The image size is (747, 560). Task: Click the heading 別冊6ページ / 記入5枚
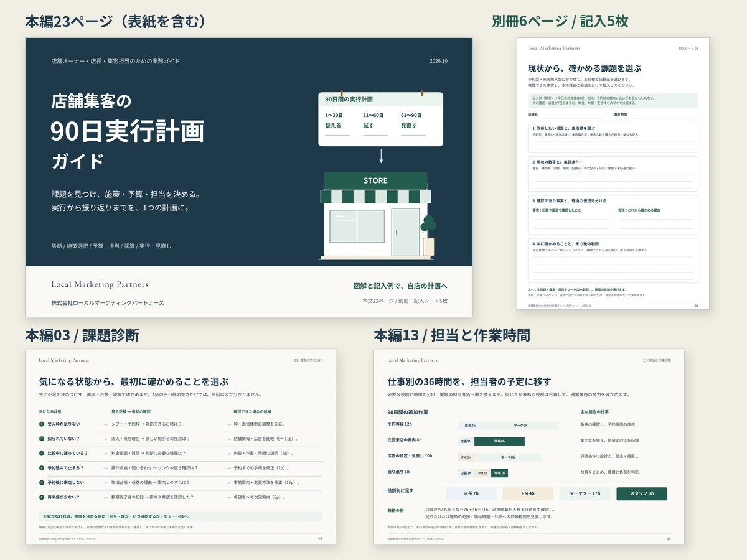[x=560, y=21]
